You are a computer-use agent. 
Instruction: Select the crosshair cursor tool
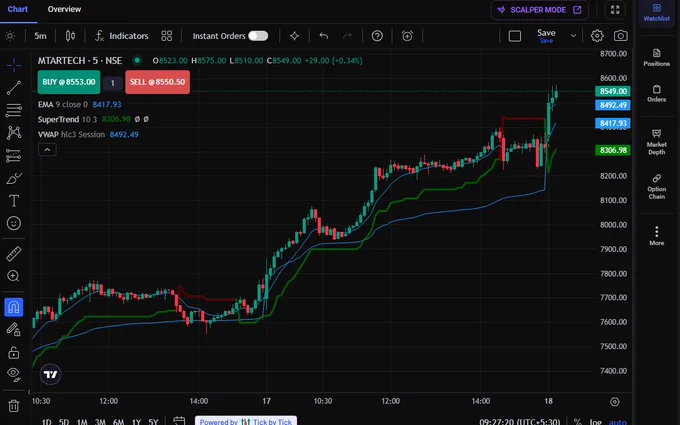coord(14,66)
